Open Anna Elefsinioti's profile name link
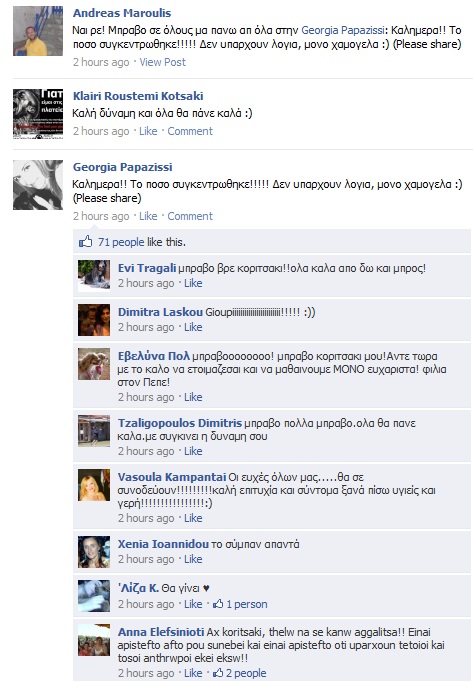This screenshot has height=681, width=473. coord(161,631)
